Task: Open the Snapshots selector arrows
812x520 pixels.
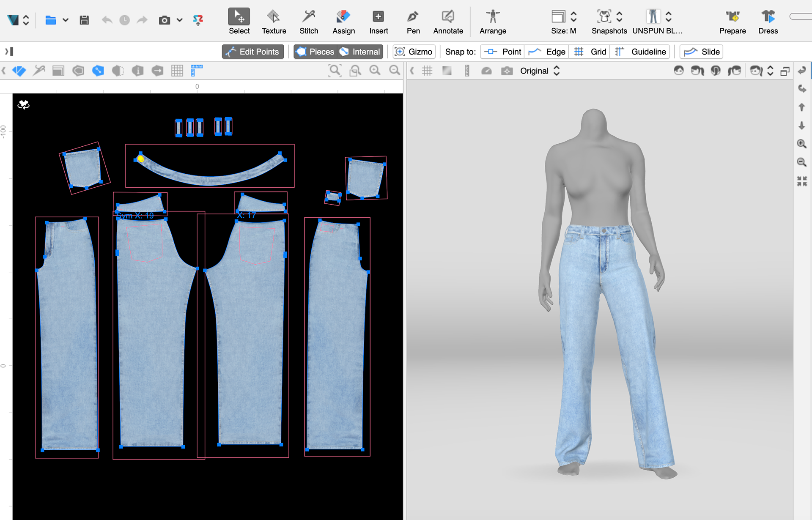Action: point(619,17)
